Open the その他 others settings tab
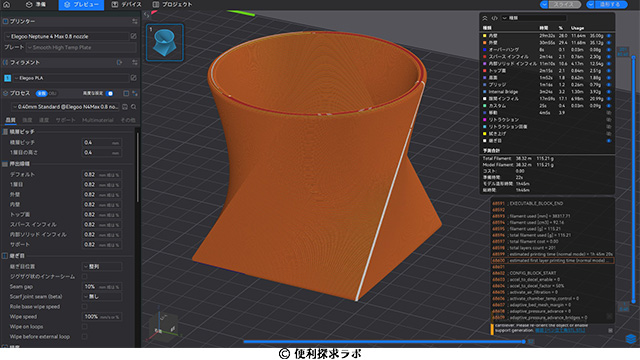This screenshot has height=360, width=640. point(128,120)
